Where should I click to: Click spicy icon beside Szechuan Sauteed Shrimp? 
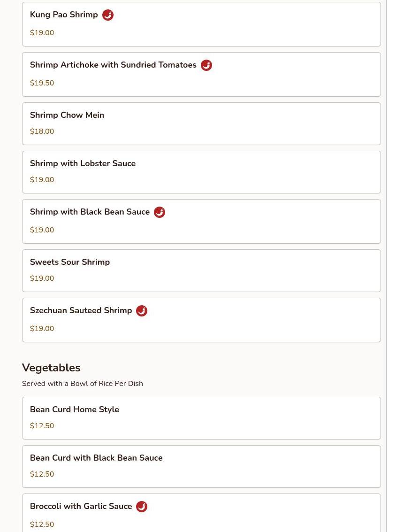[x=142, y=311]
